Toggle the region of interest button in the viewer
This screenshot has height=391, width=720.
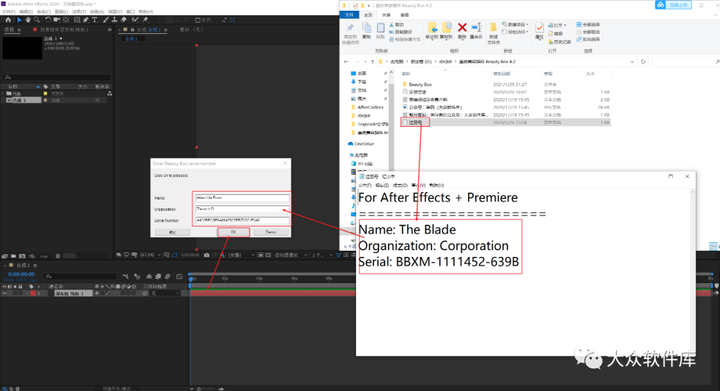tap(260, 255)
